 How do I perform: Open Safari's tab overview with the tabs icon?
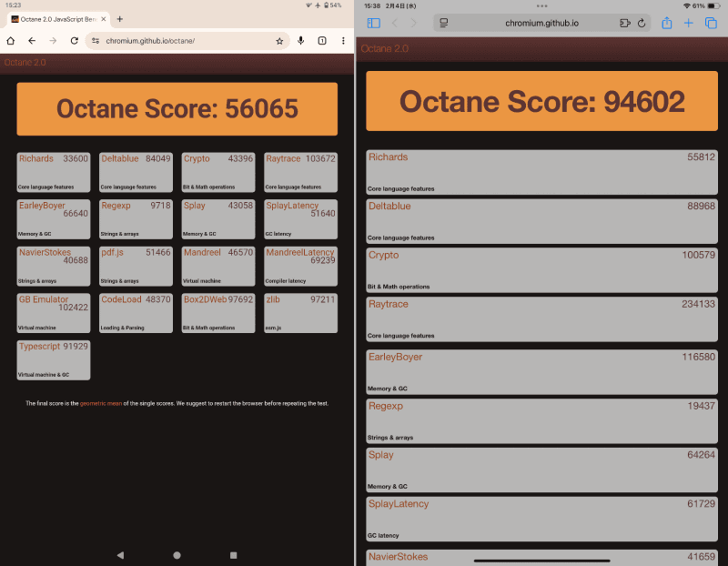tap(712, 21)
